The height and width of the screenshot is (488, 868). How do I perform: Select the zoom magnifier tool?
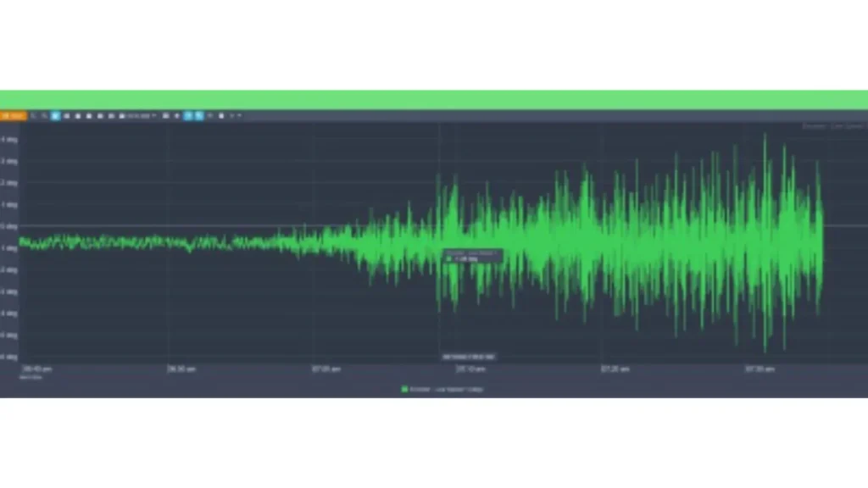pos(32,115)
